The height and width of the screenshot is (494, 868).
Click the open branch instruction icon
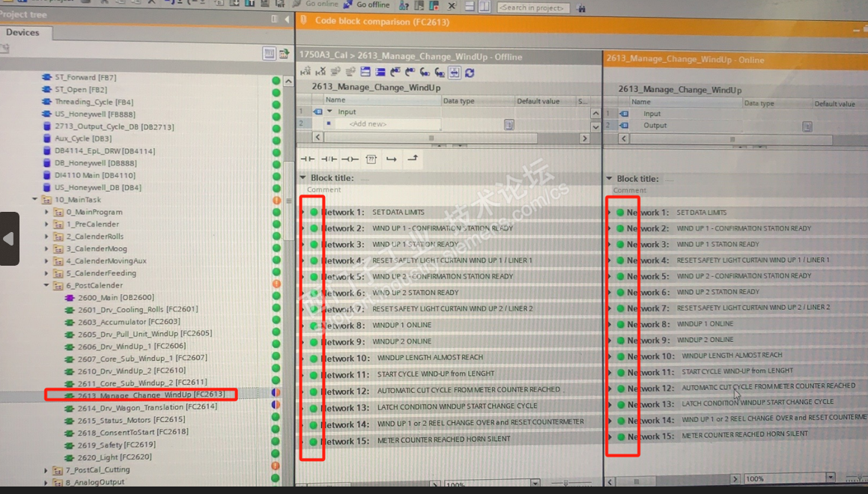392,159
